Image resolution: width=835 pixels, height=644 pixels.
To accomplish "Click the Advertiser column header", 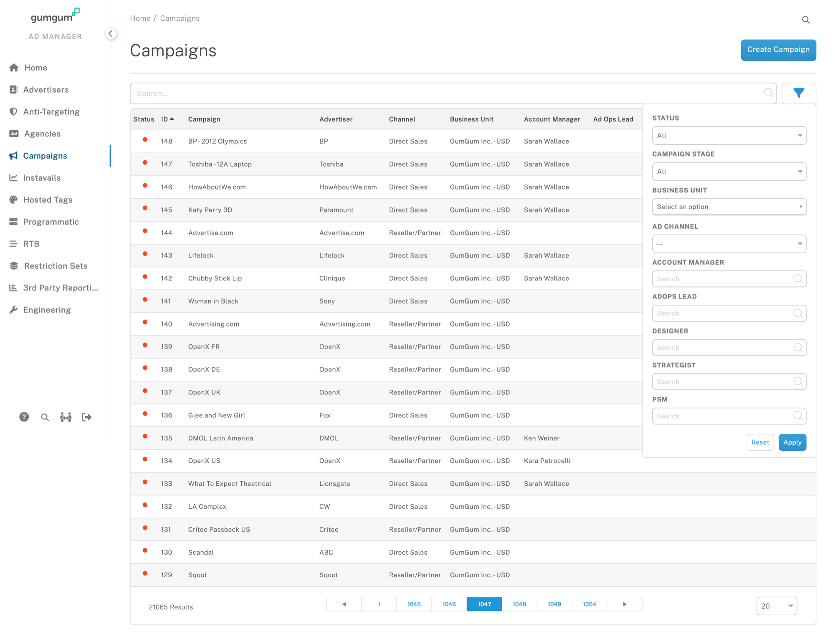I will [x=336, y=119].
